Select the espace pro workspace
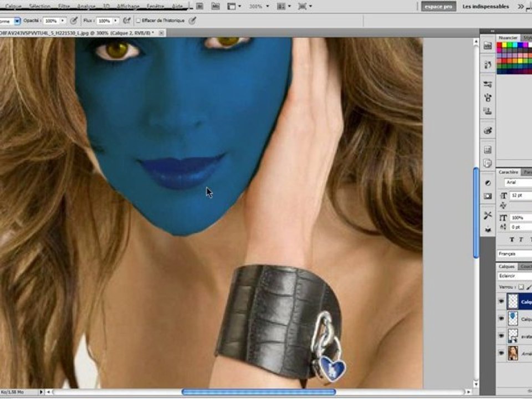The image size is (532, 399). 438,7
